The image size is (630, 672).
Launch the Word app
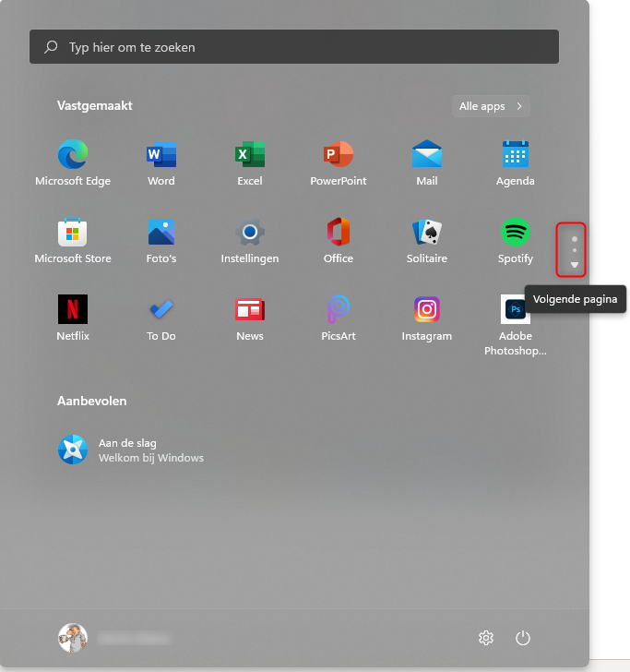[x=161, y=162]
